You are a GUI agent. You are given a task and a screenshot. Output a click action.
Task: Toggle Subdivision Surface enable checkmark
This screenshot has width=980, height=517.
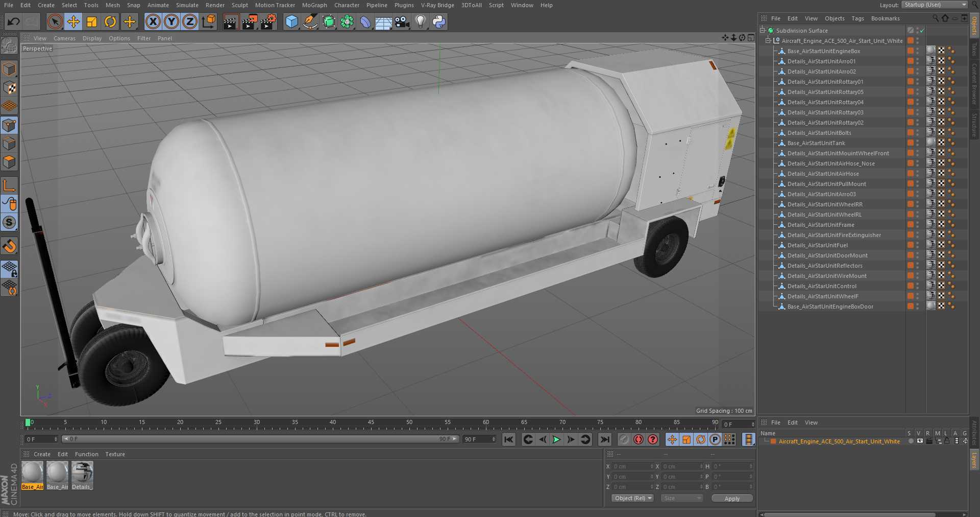[x=922, y=31]
